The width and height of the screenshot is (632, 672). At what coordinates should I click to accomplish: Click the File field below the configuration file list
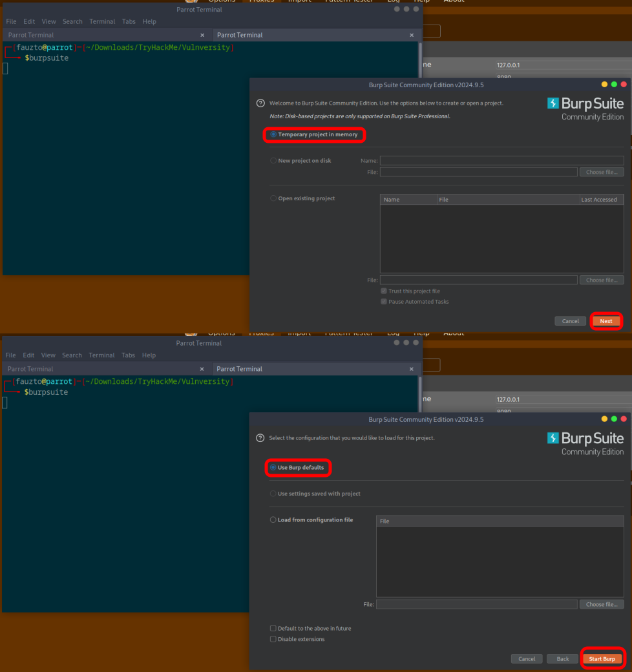476,604
